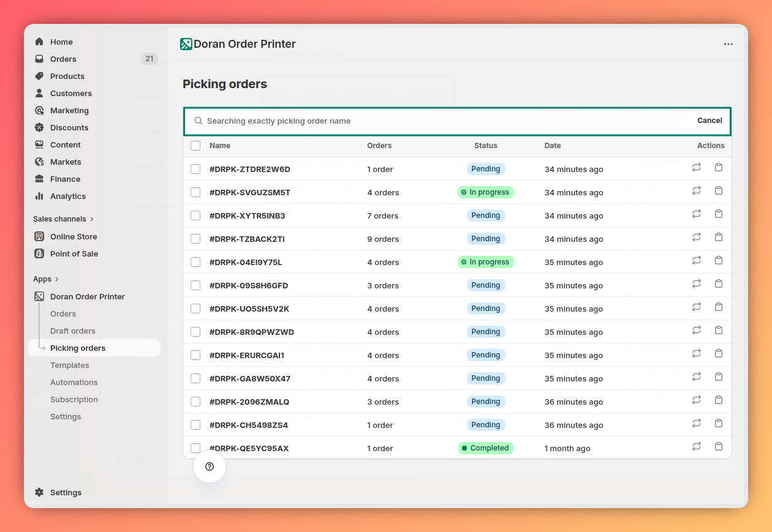Click the duplicate icon for #DRPK-ZTDRE2W6D
The width and height of the screenshot is (772, 532).
point(719,167)
